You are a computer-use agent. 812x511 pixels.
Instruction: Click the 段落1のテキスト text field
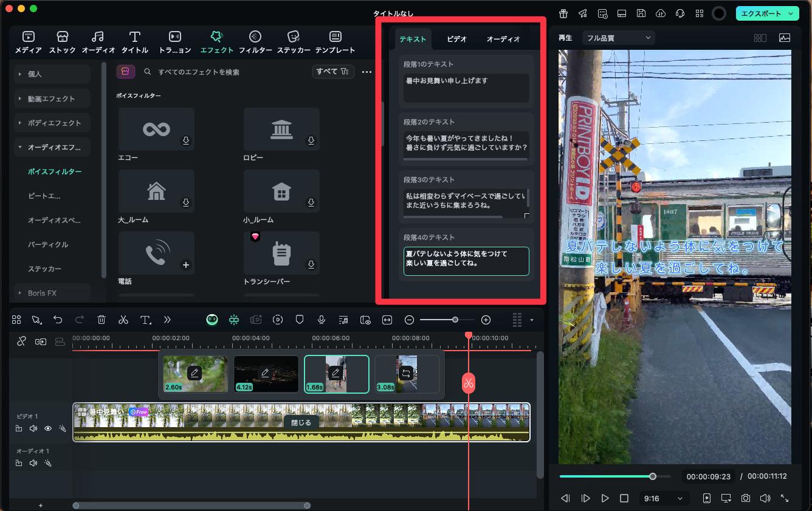[466, 88]
